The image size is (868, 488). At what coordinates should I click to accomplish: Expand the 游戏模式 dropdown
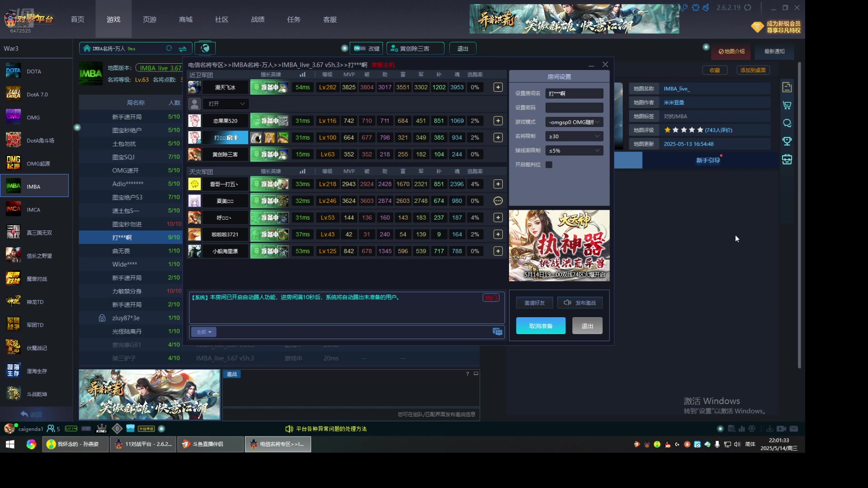point(574,122)
